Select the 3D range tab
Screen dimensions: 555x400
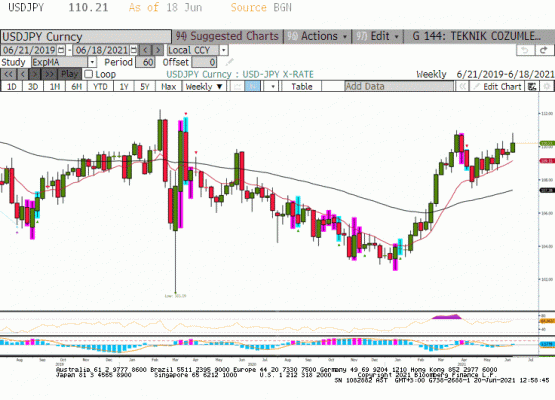[x=33, y=86]
